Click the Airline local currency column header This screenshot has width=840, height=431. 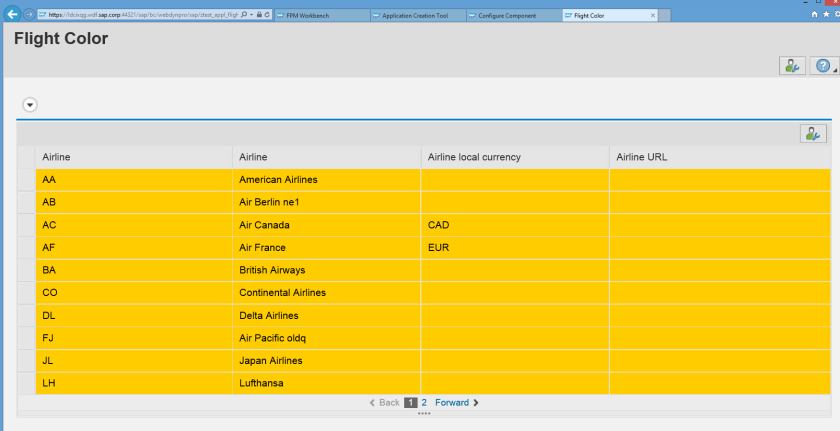(x=515, y=157)
